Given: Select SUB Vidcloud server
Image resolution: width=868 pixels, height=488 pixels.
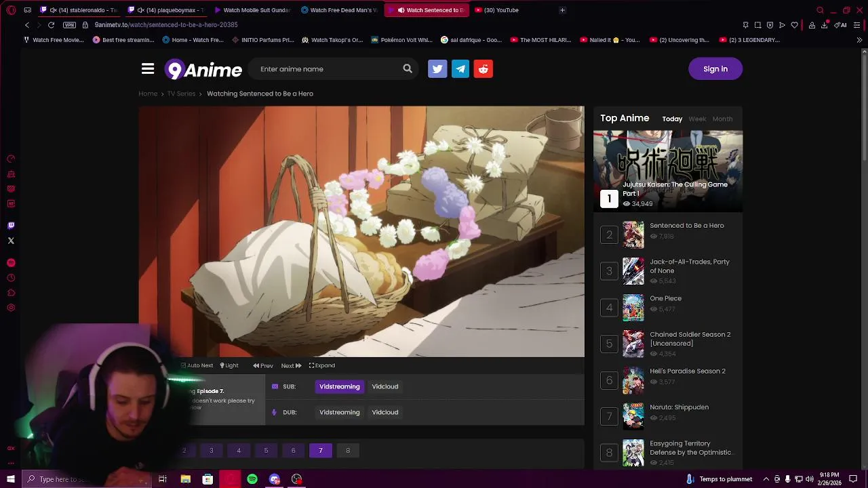Looking at the screenshot, I should click(x=385, y=386).
